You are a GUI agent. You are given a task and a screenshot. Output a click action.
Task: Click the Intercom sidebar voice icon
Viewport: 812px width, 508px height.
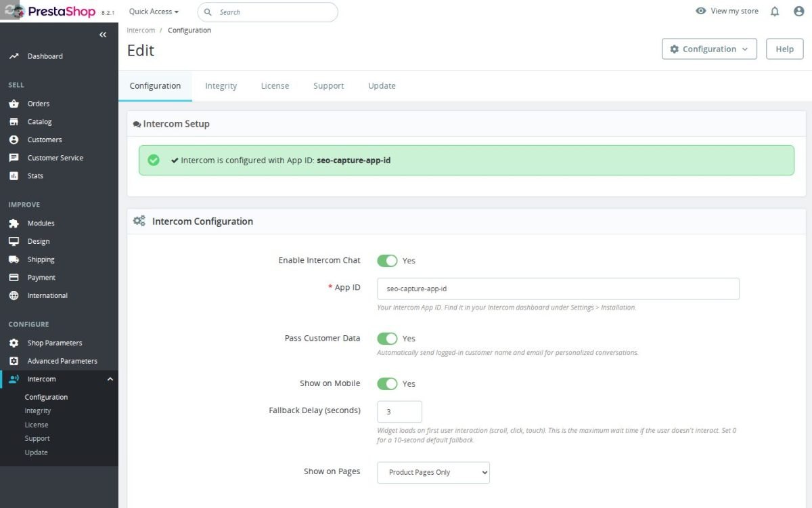tap(14, 379)
